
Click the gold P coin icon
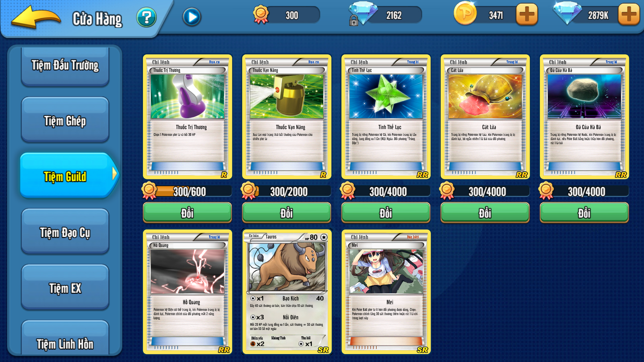pos(465,13)
